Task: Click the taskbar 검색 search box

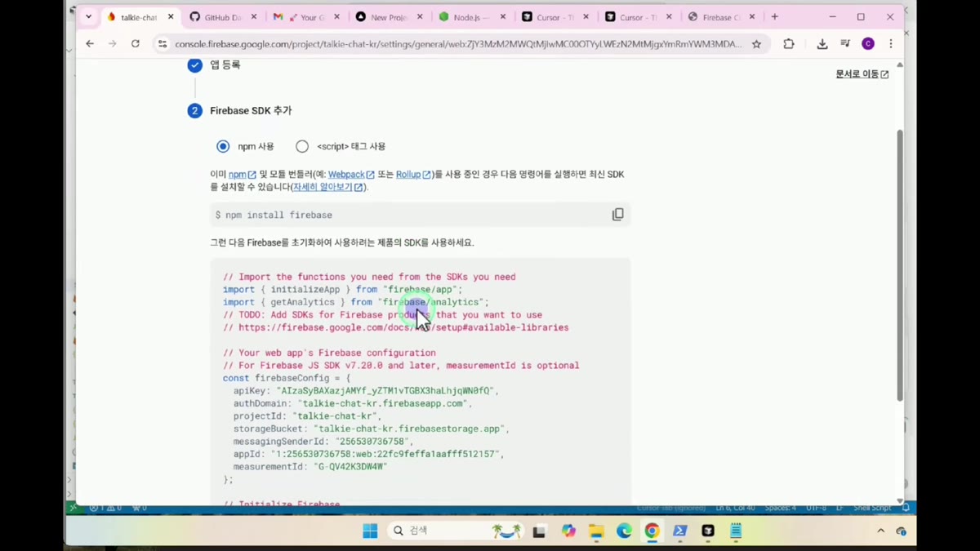Action: coord(456,531)
